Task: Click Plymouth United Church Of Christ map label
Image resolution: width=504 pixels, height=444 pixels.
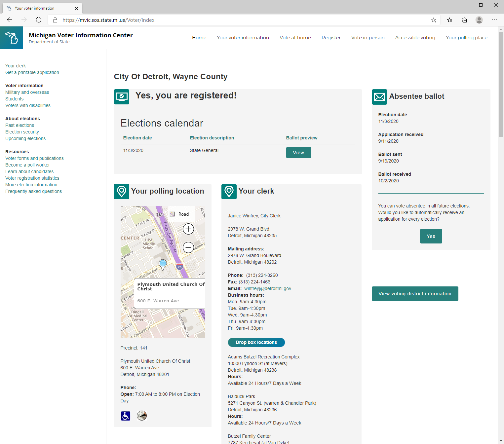Action: point(171,286)
